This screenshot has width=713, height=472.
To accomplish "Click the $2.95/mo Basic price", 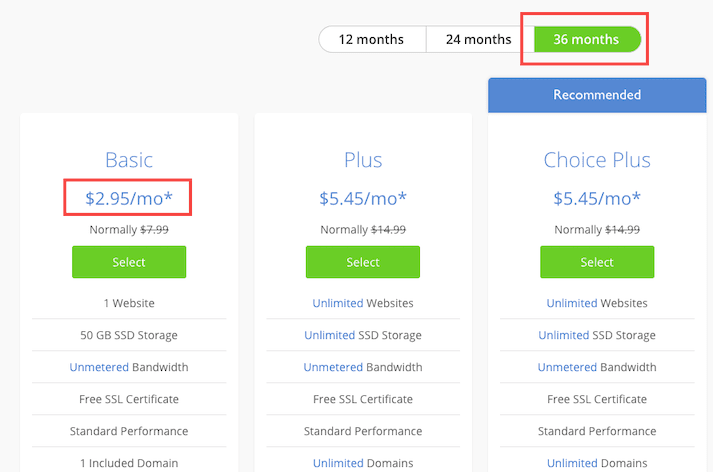I will [x=129, y=198].
